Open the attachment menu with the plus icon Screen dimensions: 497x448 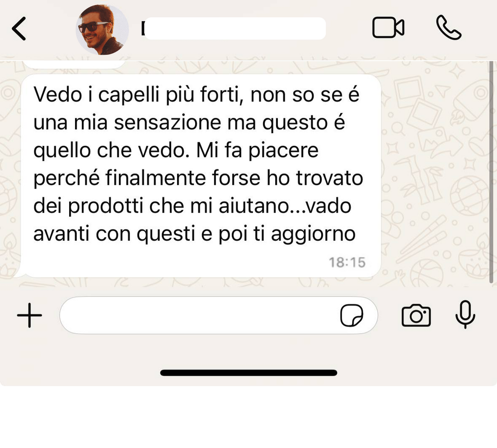pyautogui.click(x=29, y=315)
